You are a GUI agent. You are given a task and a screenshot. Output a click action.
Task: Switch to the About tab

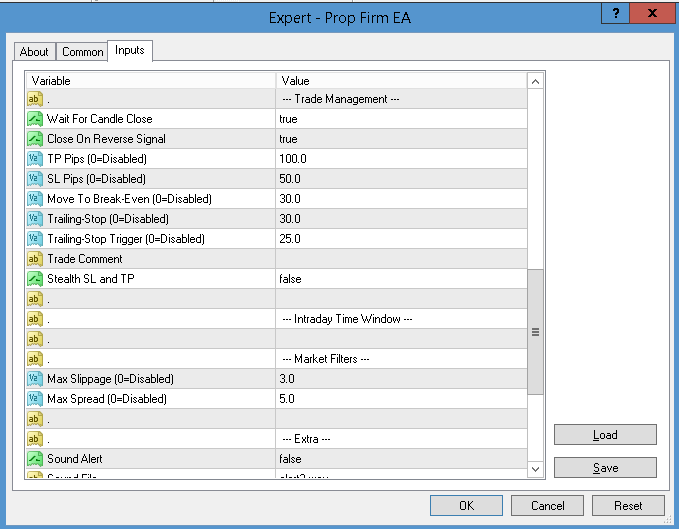pos(34,52)
